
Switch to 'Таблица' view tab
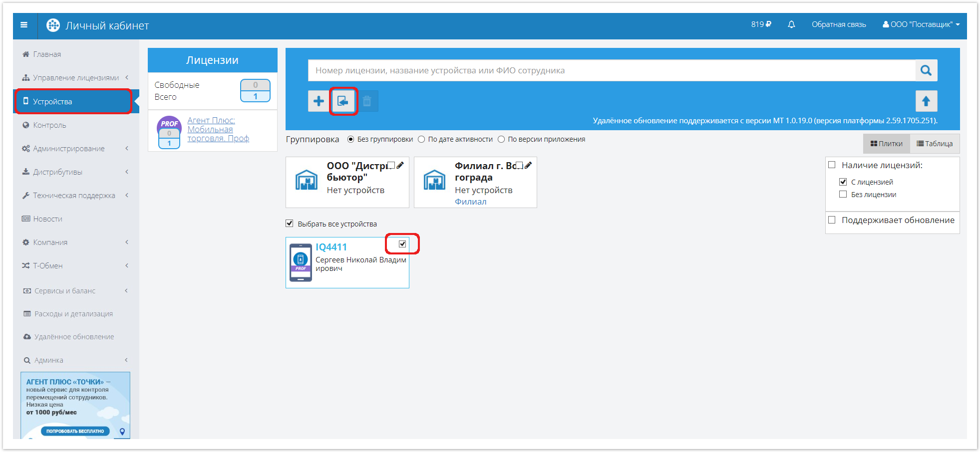[x=935, y=144]
